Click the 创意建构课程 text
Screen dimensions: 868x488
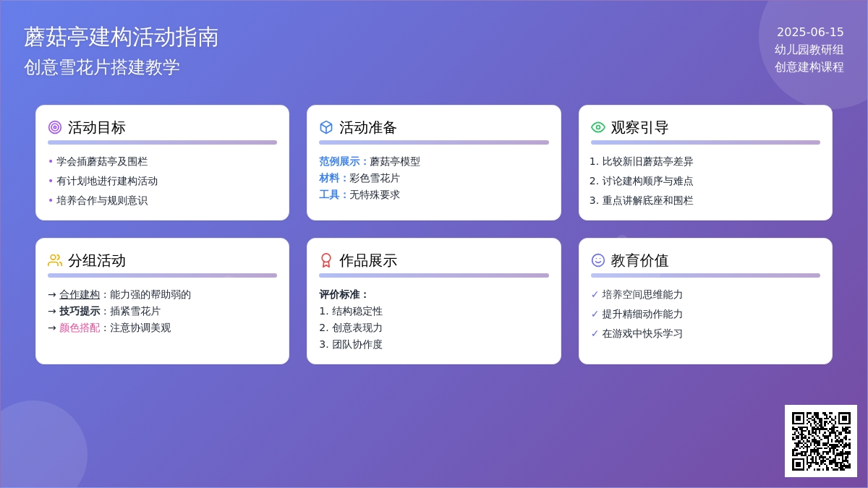[x=809, y=67]
